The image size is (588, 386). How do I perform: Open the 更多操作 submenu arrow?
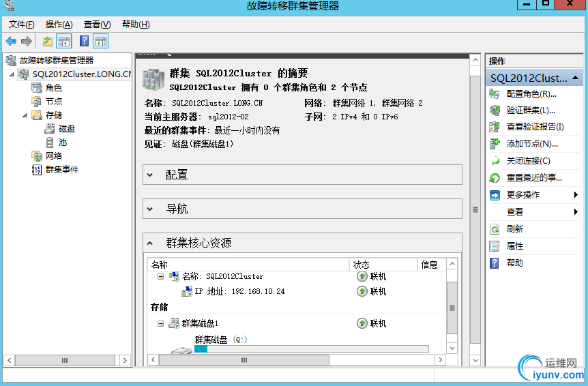576,194
